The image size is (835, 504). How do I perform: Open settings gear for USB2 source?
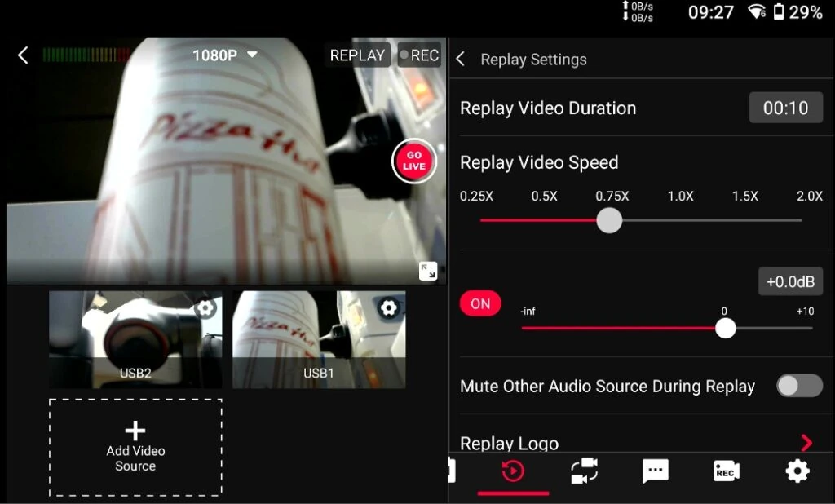[205, 307]
